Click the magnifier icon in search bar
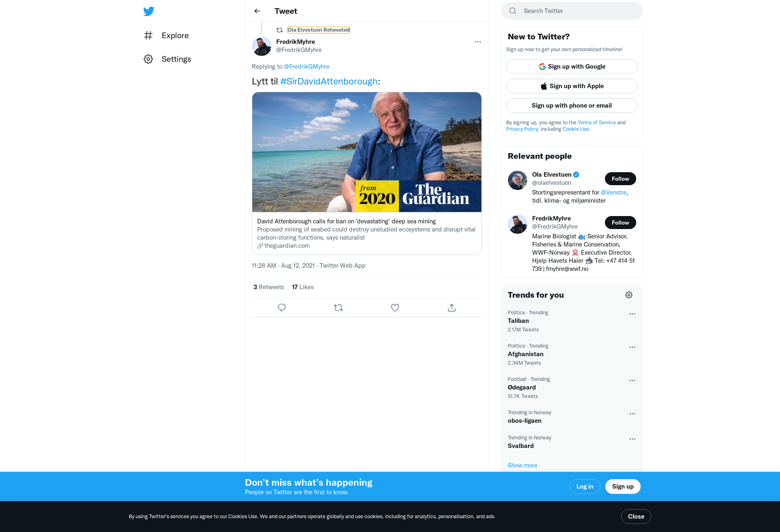The height and width of the screenshot is (532, 780). [x=513, y=11]
